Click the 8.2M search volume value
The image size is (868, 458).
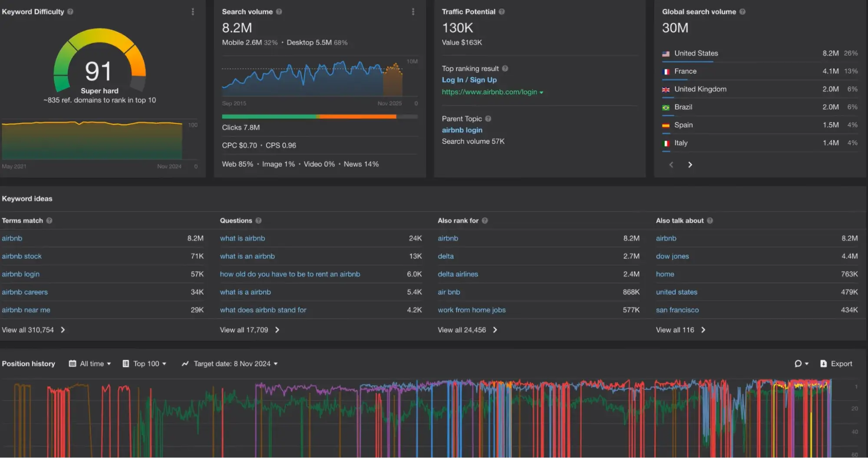click(237, 28)
